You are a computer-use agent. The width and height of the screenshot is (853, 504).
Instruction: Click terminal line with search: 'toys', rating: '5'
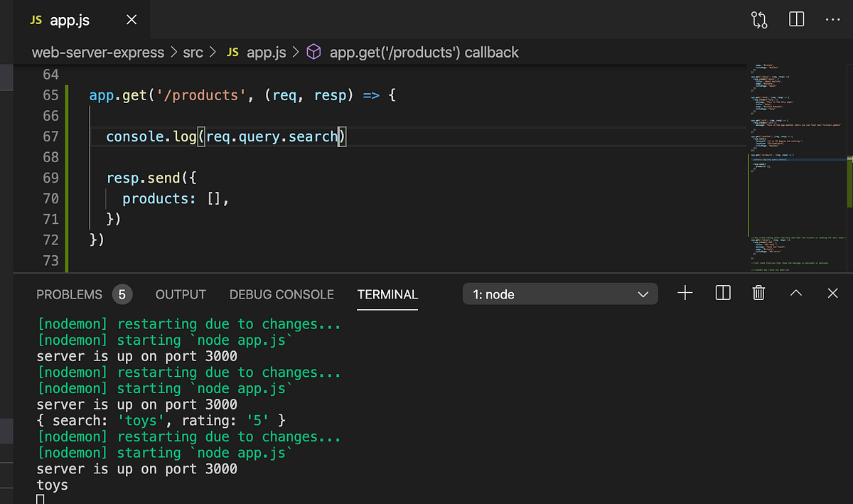point(161,421)
